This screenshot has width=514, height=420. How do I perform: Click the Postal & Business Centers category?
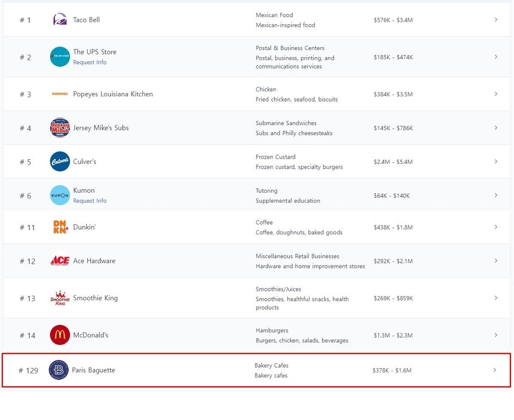(x=290, y=48)
